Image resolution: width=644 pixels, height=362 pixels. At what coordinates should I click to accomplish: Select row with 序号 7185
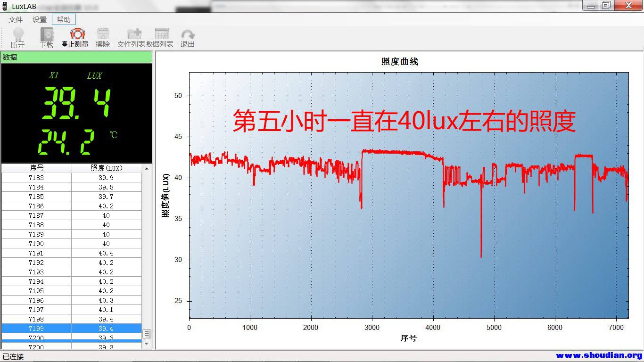72,197
